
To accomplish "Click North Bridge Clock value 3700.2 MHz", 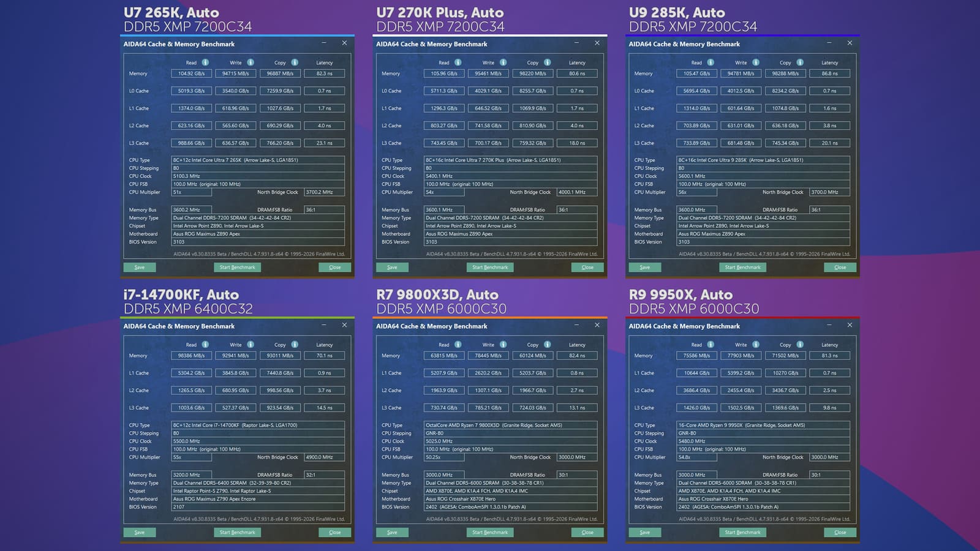I will coord(325,192).
